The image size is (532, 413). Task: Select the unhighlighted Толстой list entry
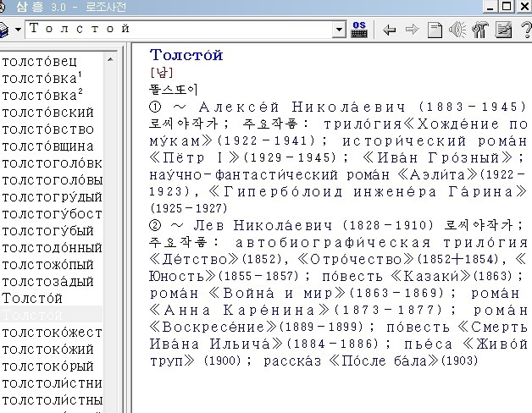(32, 299)
